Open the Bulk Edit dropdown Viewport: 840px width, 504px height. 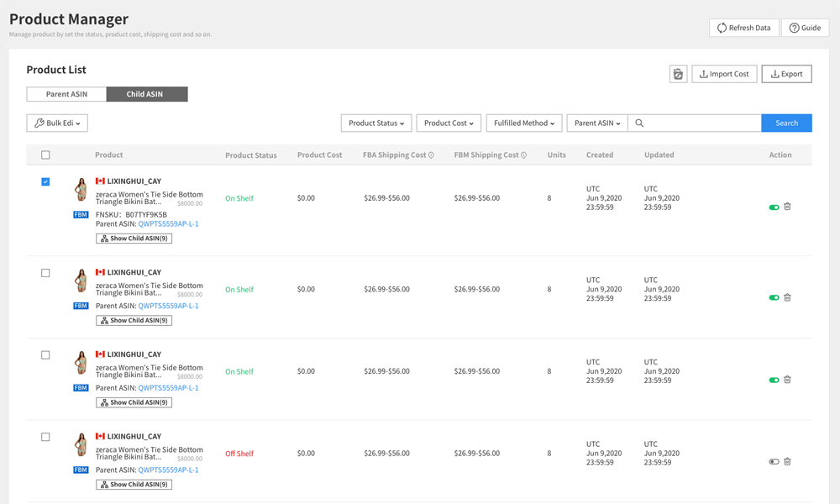click(x=57, y=123)
